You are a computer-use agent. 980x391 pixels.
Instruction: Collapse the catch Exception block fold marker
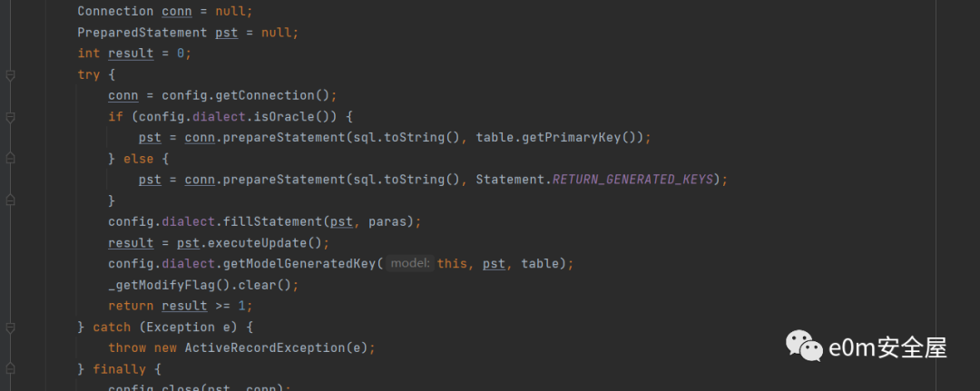point(10,327)
